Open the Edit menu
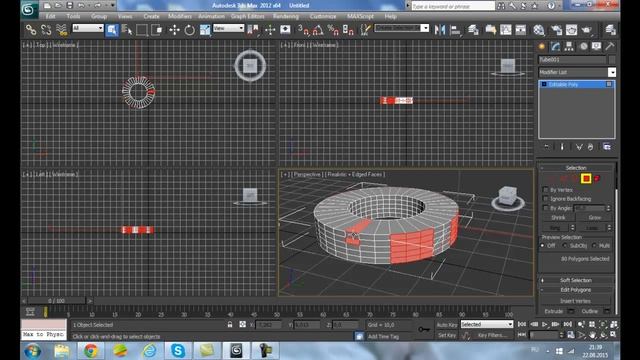The image size is (640, 360). (51, 16)
